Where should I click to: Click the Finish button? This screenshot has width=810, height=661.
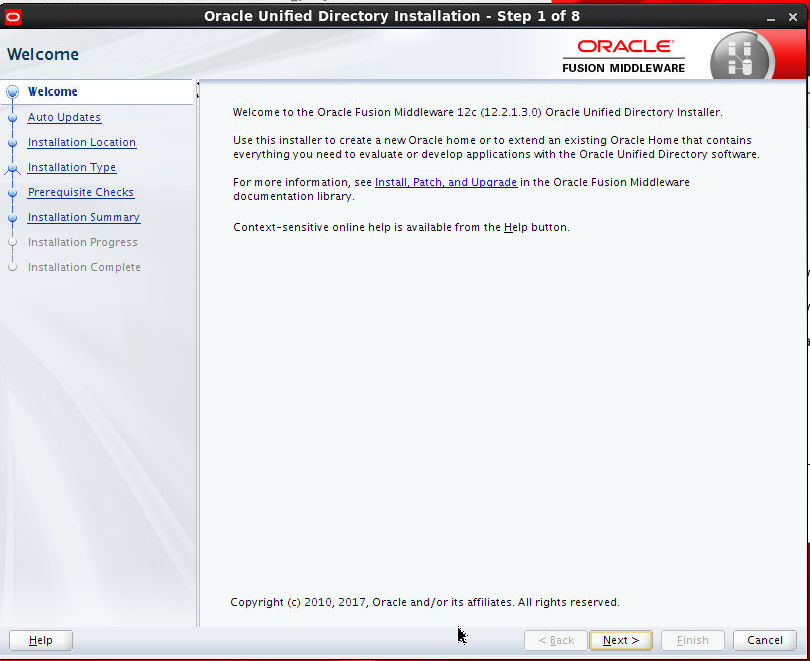[693, 640]
